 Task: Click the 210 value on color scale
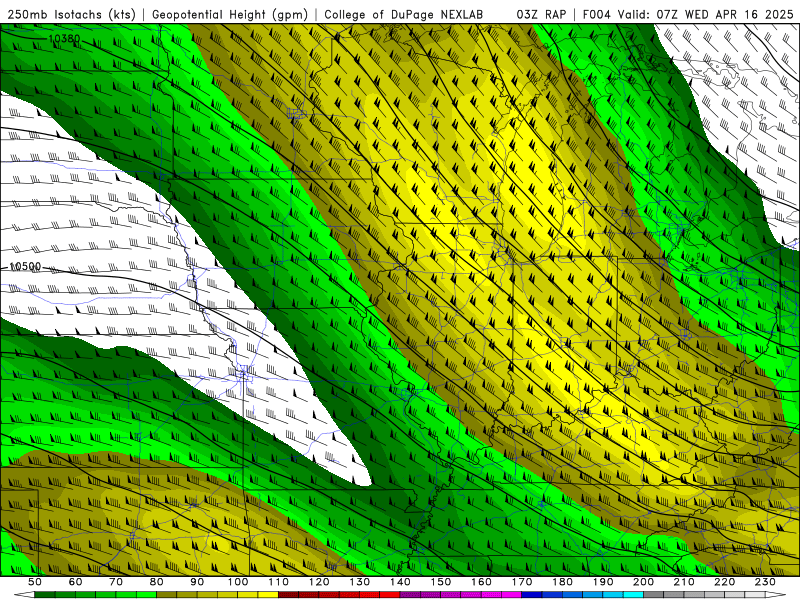(x=684, y=582)
